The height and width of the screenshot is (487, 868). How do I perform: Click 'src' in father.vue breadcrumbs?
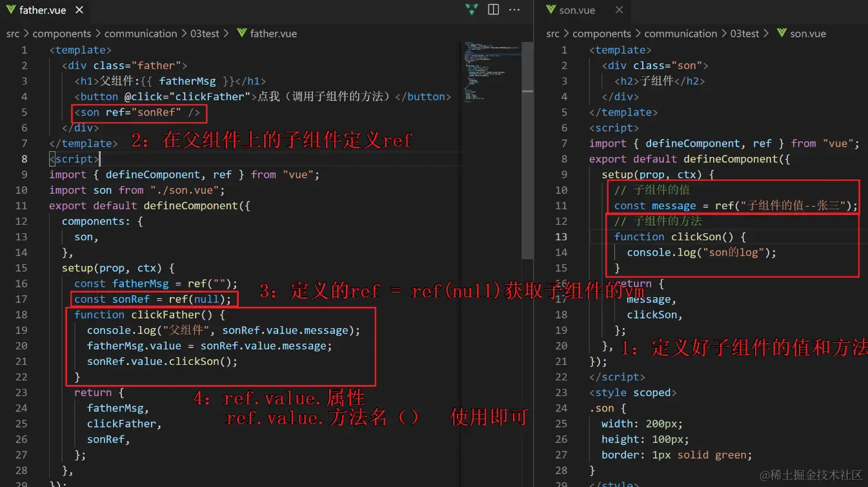tap(13, 34)
